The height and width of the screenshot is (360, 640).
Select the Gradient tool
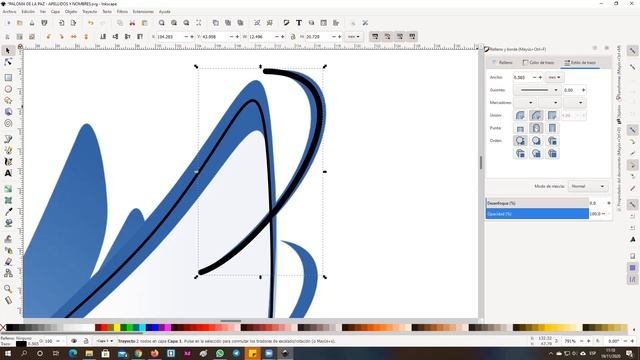pos(8,189)
